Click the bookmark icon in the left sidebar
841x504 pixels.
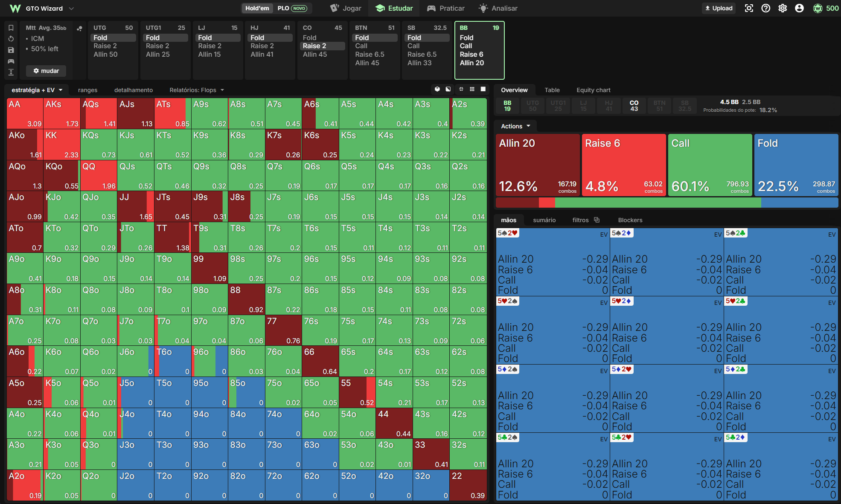coord(11,28)
